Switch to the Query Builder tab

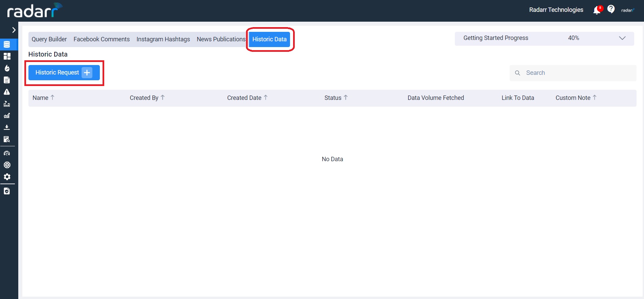[x=49, y=39]
